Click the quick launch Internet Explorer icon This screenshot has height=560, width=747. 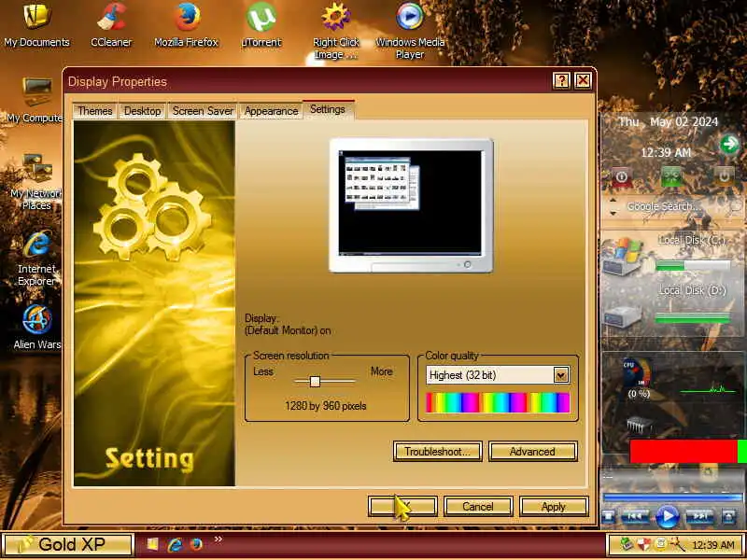pos(175,544)
